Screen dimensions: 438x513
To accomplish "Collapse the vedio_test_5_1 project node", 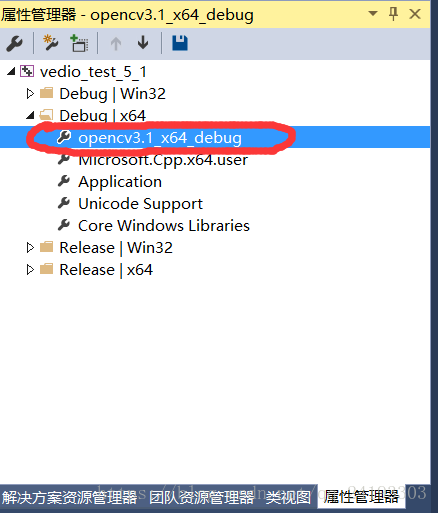I will [11, 71].
